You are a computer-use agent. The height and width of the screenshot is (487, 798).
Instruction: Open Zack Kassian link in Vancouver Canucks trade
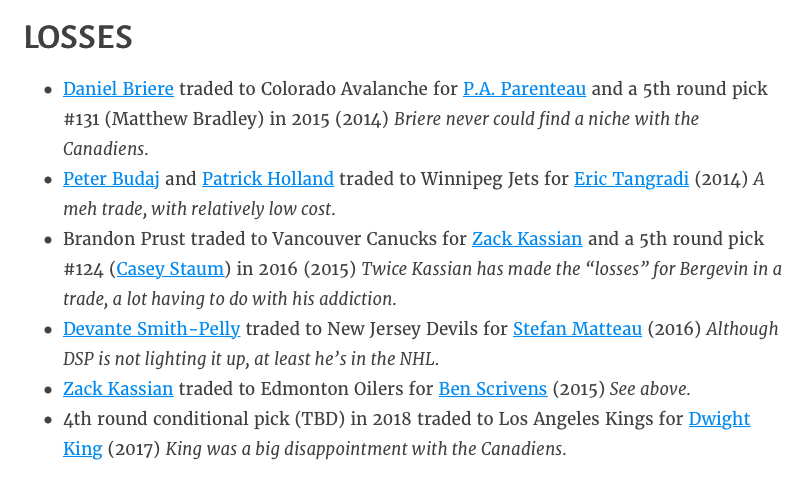point(527,239)
